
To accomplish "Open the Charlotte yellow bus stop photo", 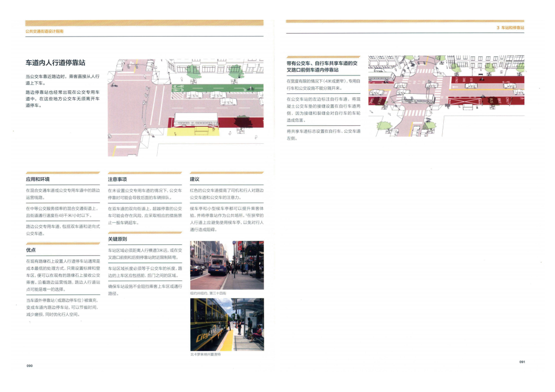I will tap(227, 324).
